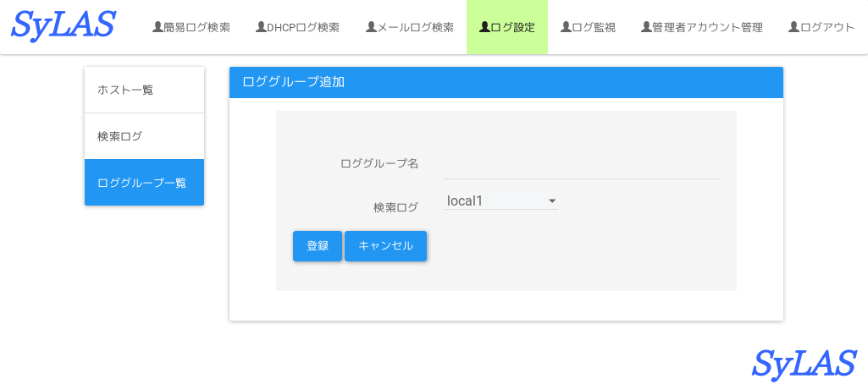Click the dropdown arrow next to local1
This screenshot has height=390, width=868.
(552, 200)
